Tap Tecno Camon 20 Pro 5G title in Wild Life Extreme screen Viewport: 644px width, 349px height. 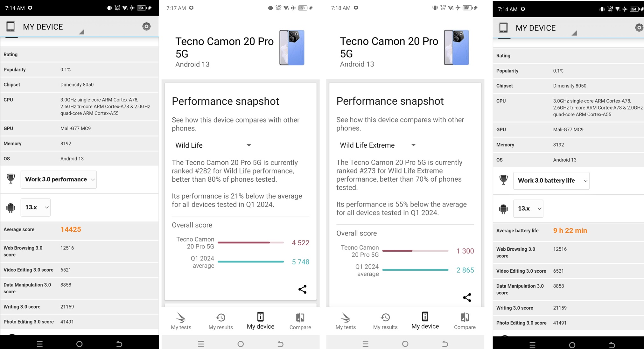389,47
